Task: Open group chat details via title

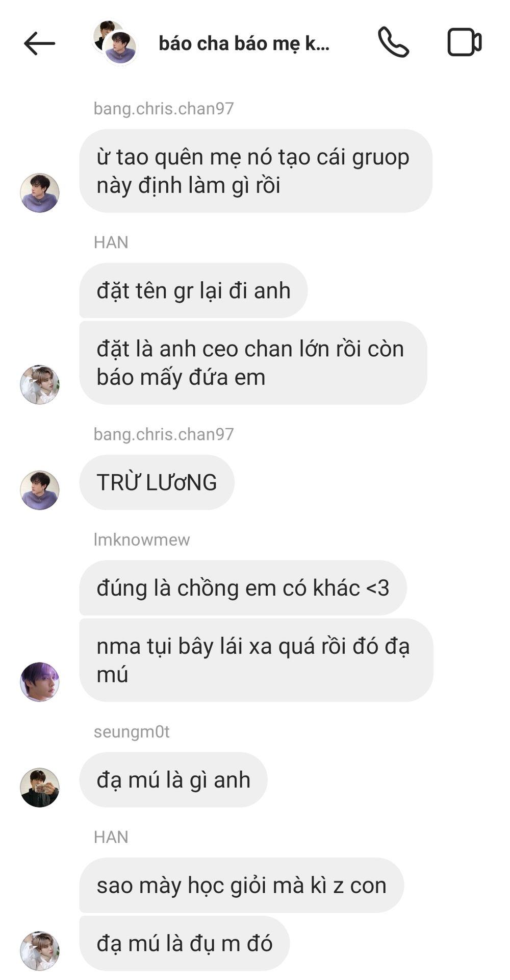Action: (244, 43)
